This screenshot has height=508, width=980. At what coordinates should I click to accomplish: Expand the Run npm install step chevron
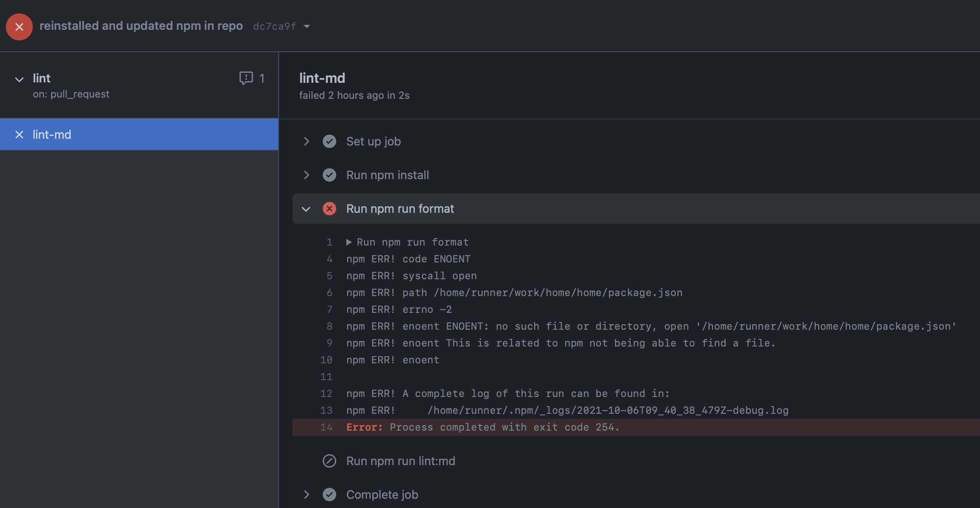point(306,175)
